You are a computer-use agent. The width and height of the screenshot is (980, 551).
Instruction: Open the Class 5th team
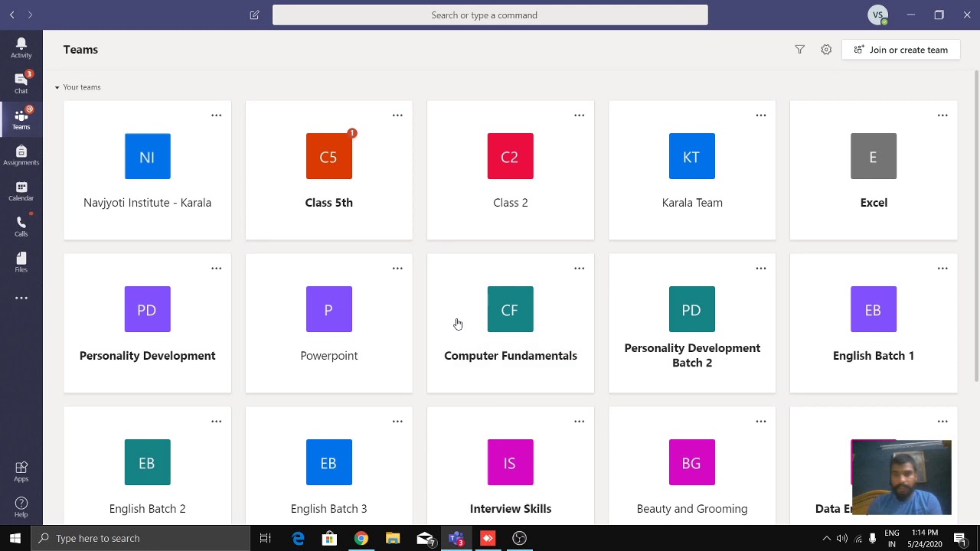point(328,170)
